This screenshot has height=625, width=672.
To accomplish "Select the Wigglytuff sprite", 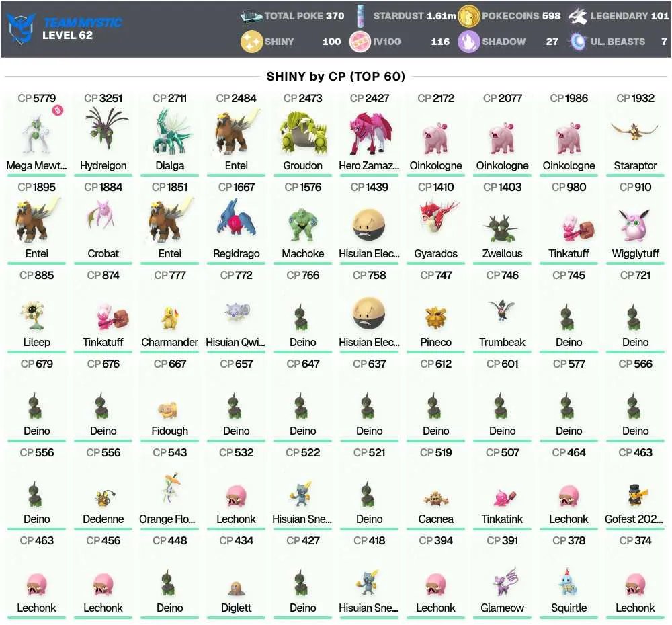I will (635, 225).
